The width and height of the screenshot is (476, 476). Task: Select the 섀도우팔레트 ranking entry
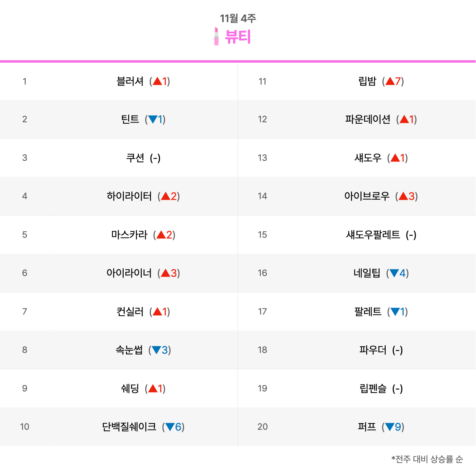(x=373, y=235)
